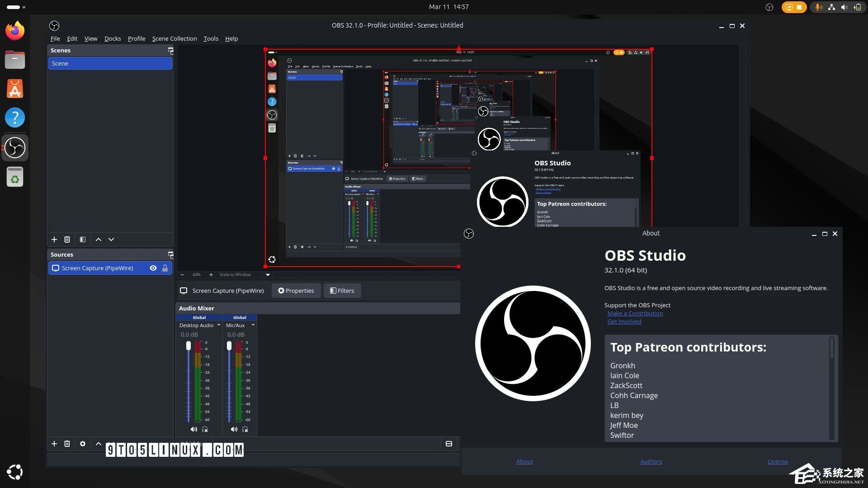Click the Mar 11 14:57 clock

click(448, 7)
